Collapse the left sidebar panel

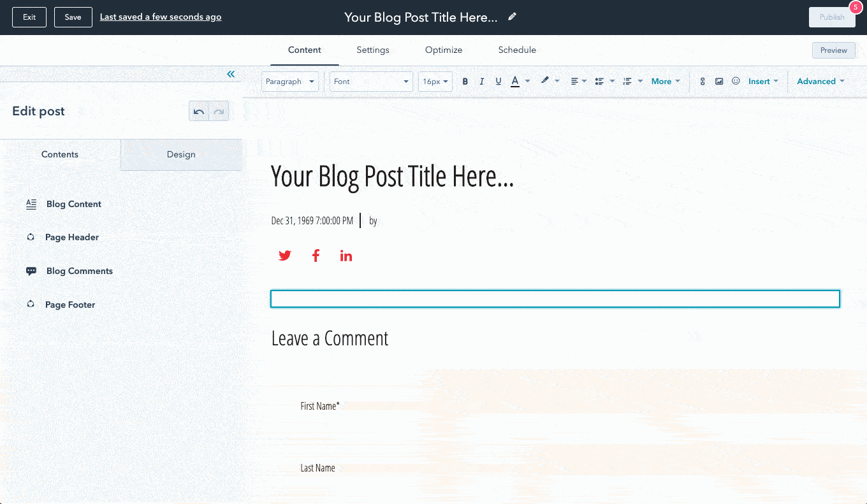[x=231, y=75]
